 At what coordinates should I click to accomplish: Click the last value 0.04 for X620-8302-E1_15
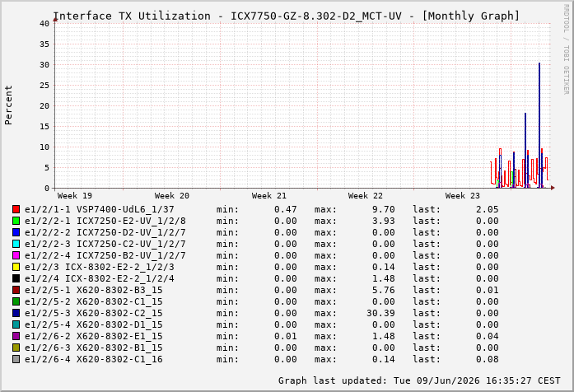488,336
